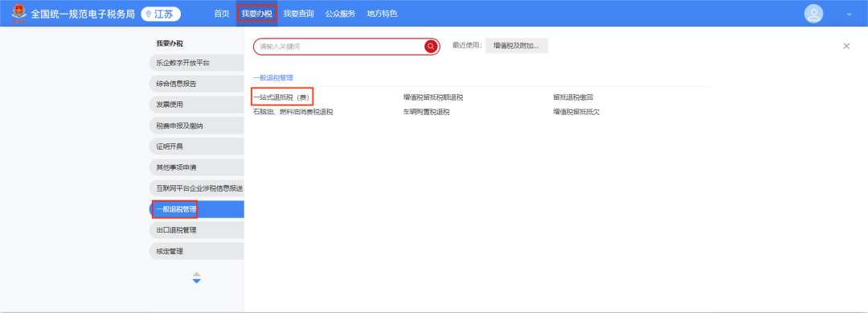Viewport: 868px width, 313px height.
Task: Open the 一站式退抵税（费） link
Action: click(282, 97)
